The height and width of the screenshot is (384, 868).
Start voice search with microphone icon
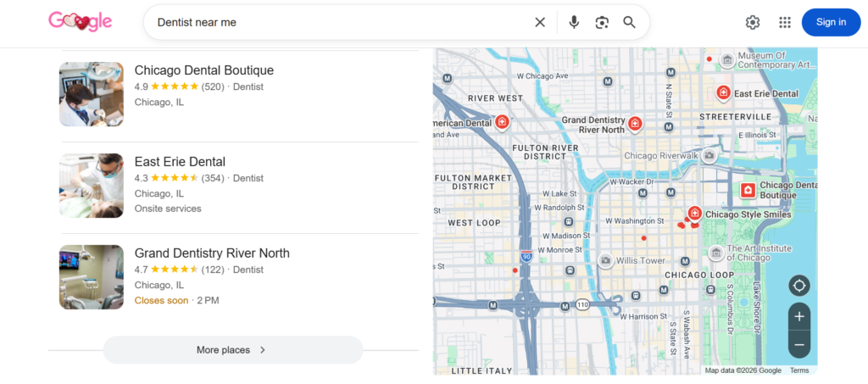coord(574,22)
